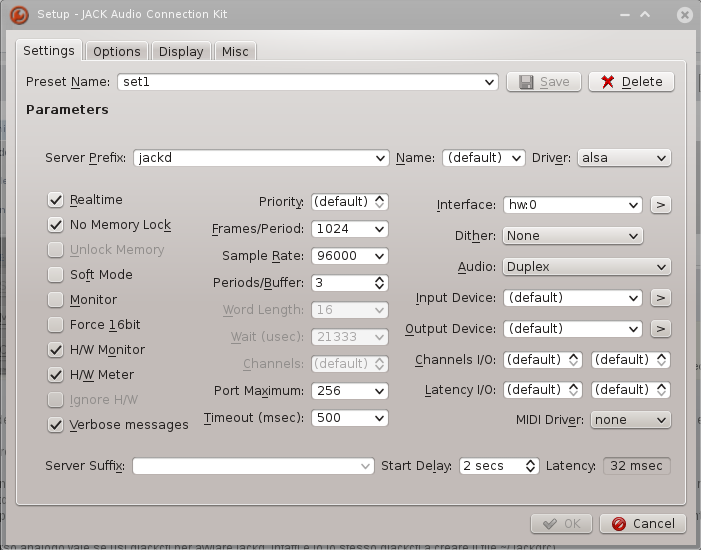
Task: Minimize the Setup window
Action: (625, 15)
